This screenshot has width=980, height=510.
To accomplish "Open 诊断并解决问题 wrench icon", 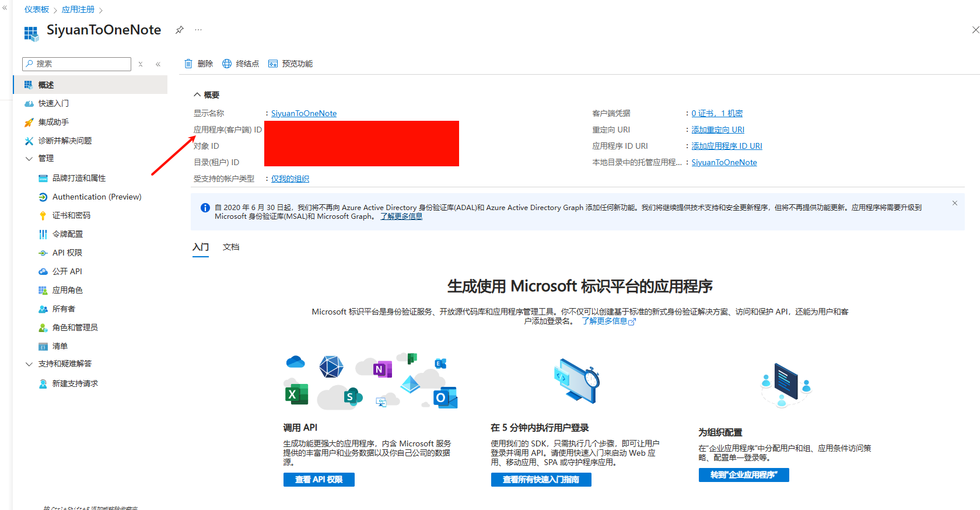I will (29, 141).
